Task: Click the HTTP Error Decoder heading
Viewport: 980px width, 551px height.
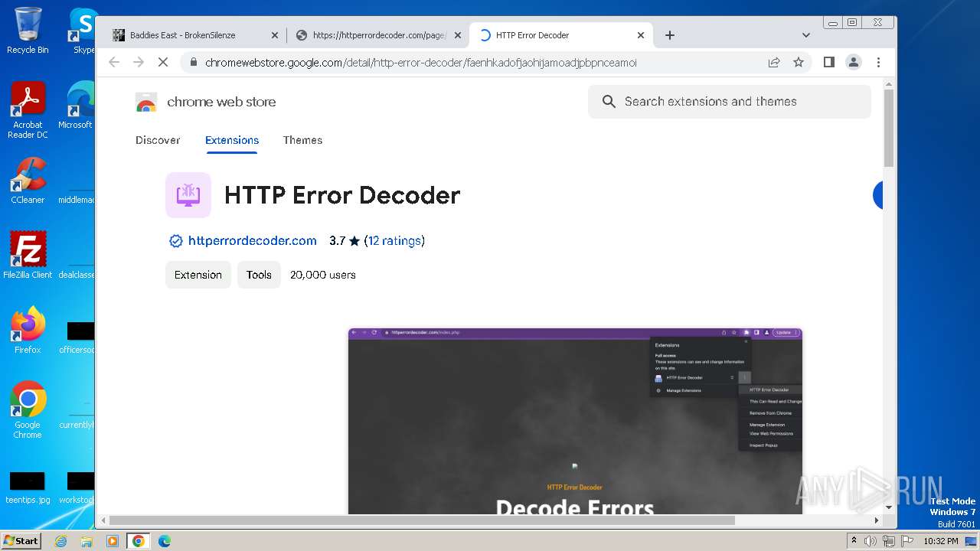Action: [342, 195]
